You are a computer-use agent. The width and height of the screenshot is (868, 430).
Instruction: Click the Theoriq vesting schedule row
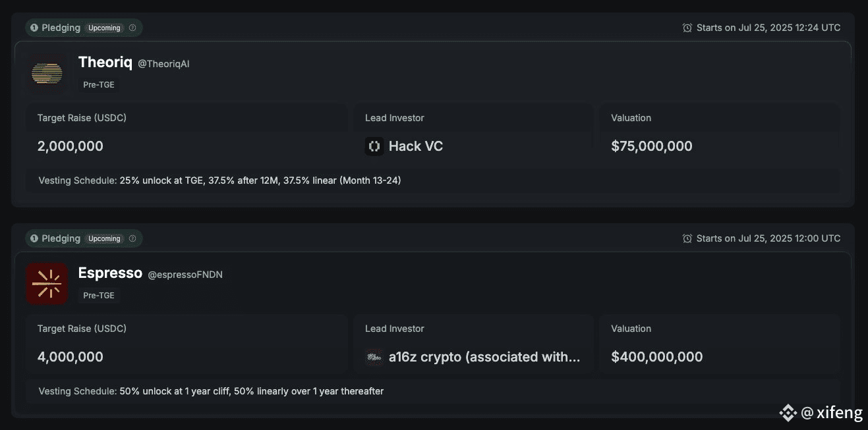[x=433, y=180]
